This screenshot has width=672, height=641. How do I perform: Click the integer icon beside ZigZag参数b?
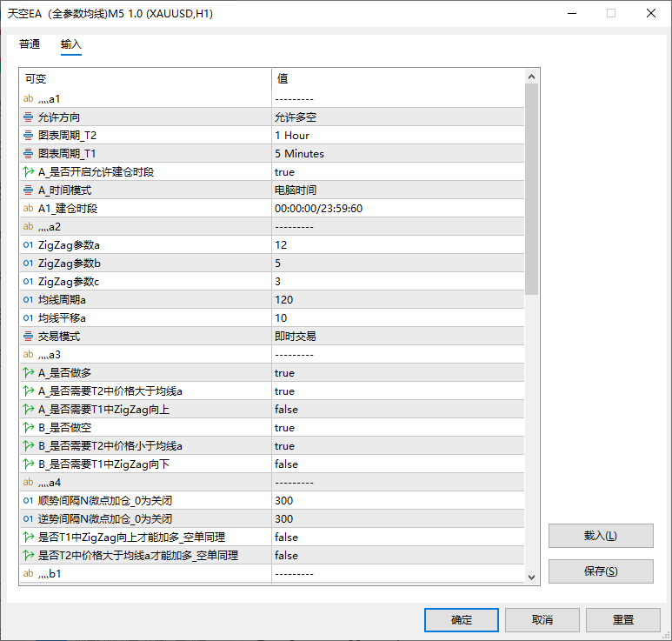click(x=29, y=264)
